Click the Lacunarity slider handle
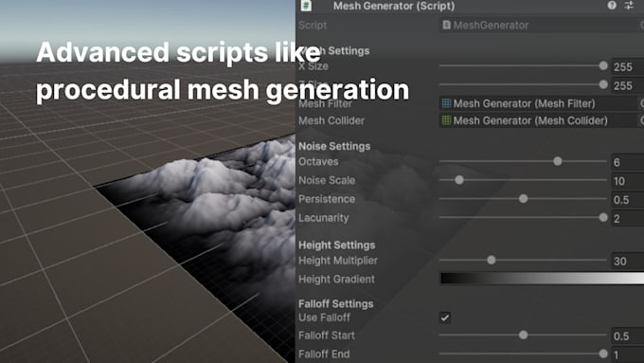This screenshot has height=363, width=644. [603, 217]
